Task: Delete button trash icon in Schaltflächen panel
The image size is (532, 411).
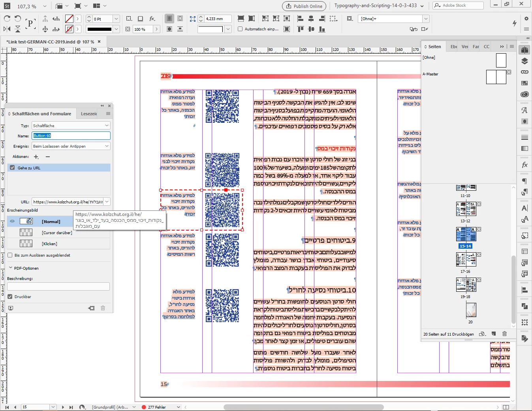Action: pos(103,308)
